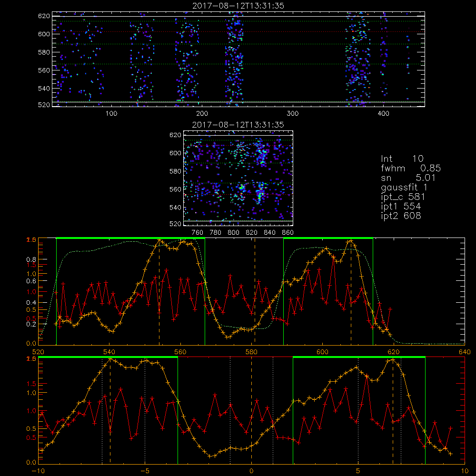Select the 'ipt_c 581' parameter line
Screen dimensions: 476x476
click(x=403, y=197)
